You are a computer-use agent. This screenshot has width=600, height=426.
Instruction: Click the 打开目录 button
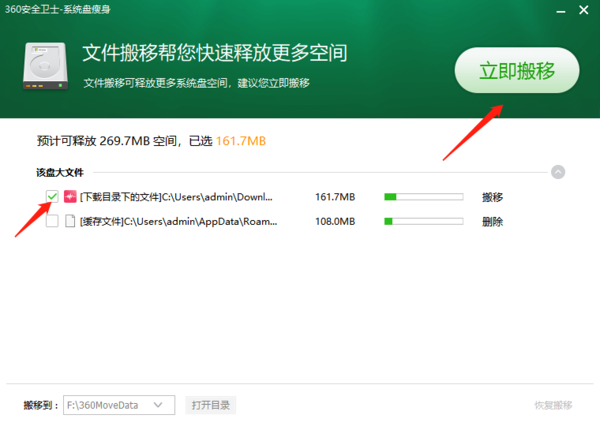(x=211, y=405)
